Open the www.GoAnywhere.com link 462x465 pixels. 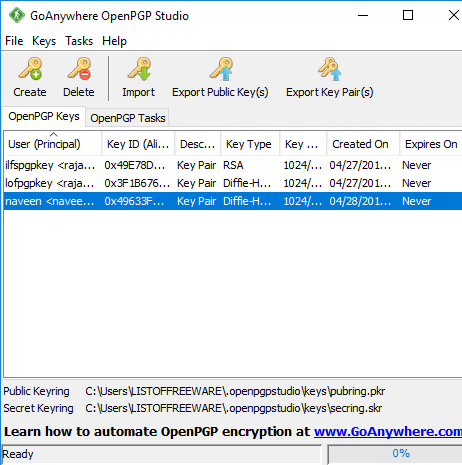[388, 432]
